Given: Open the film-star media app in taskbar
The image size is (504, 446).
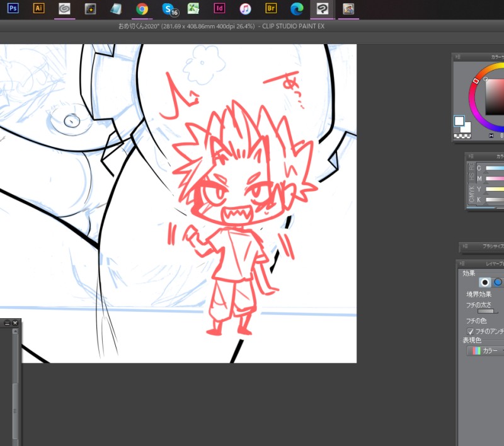Looking at the screenshot, I should pos(90,9).
